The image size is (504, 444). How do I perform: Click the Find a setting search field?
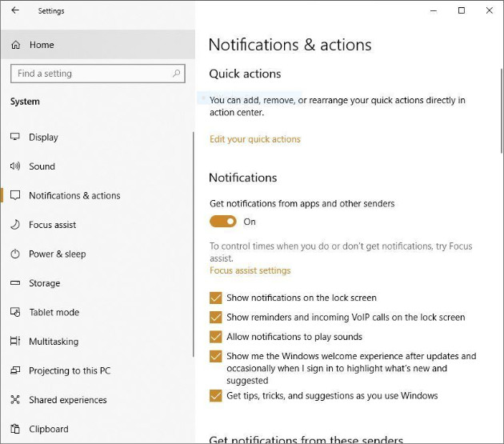click(x=90, y=74)
